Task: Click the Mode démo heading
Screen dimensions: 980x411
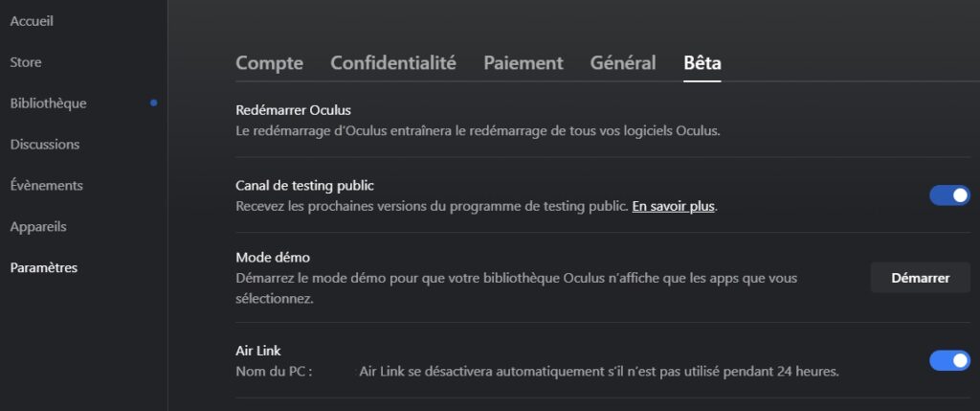Action: (273, 257)
